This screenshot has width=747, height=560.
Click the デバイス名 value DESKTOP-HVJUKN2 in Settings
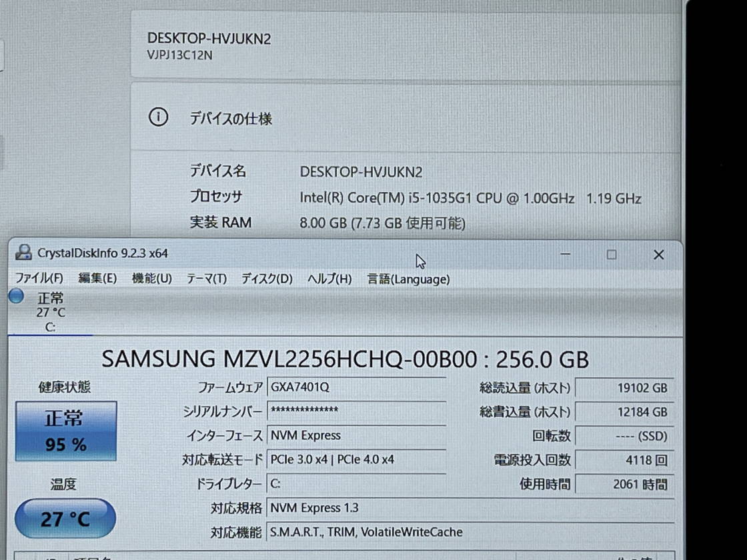[x=361, y=172]
